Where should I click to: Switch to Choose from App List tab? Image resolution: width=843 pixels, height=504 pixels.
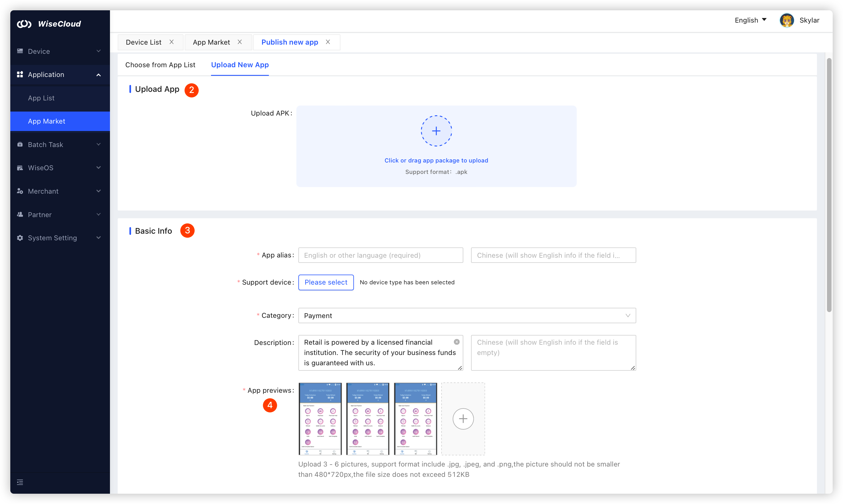tap(160, 65)
